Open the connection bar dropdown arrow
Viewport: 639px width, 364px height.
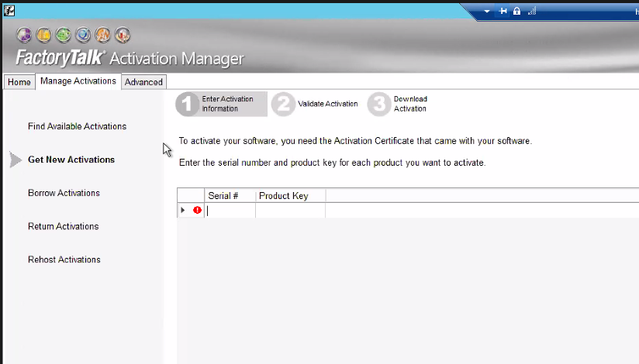click(488, 11)
